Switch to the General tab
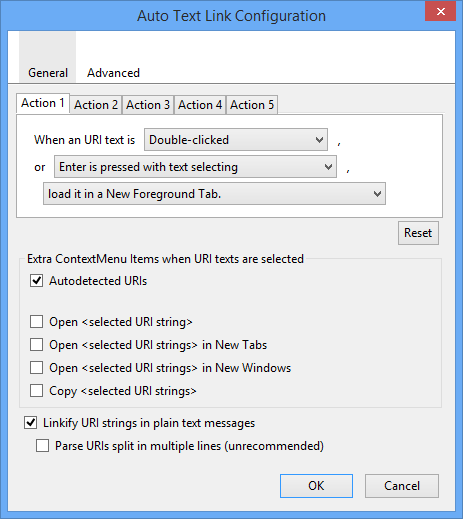The height and width of the screenshot is (519, 463). tap(47, 57)
